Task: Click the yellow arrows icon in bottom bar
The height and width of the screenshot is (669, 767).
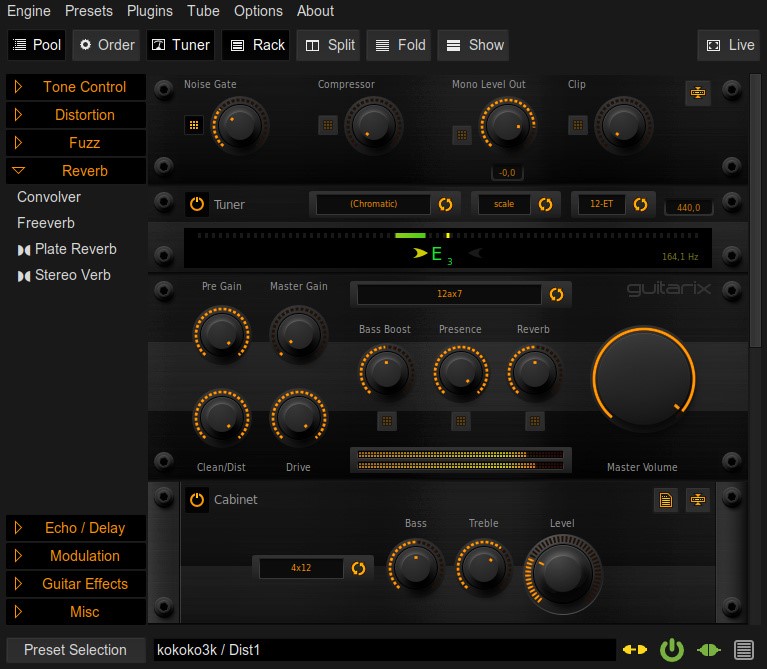Action: [x=635, y=650]
